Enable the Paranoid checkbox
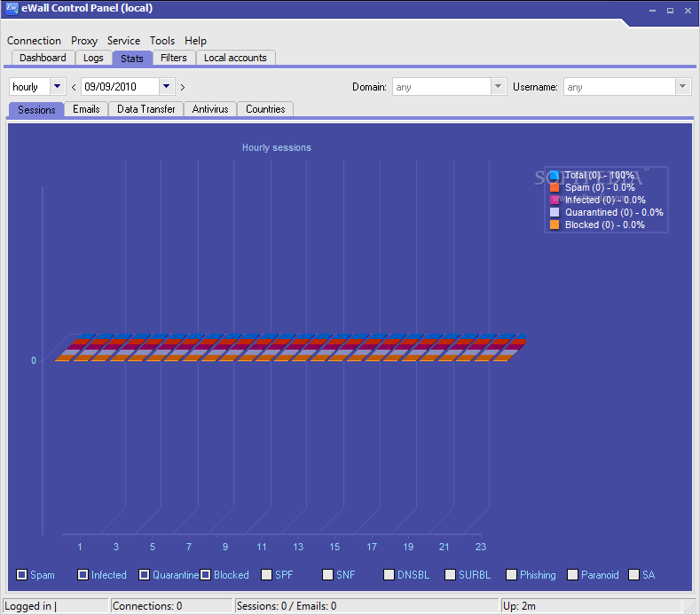 click(x=572, y=574)
